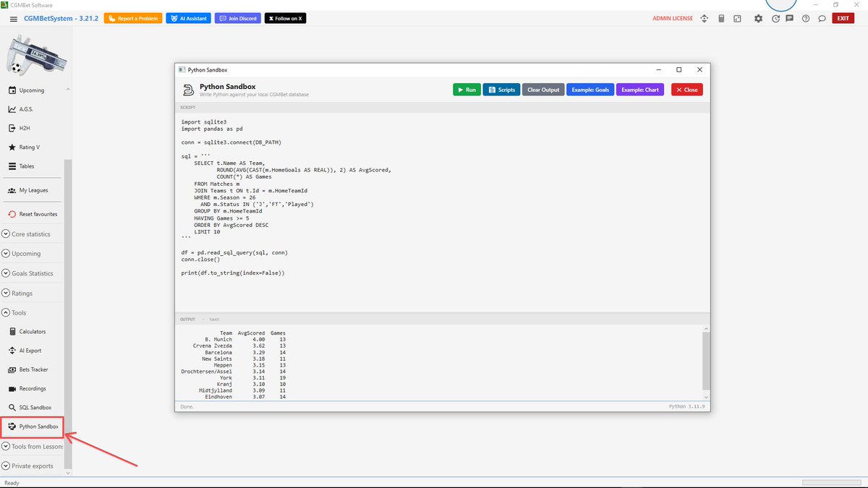The width and height of the screenshot is (868, 488).
Task: Open the AI Assistant button
Action: click(x=188, y=18)
